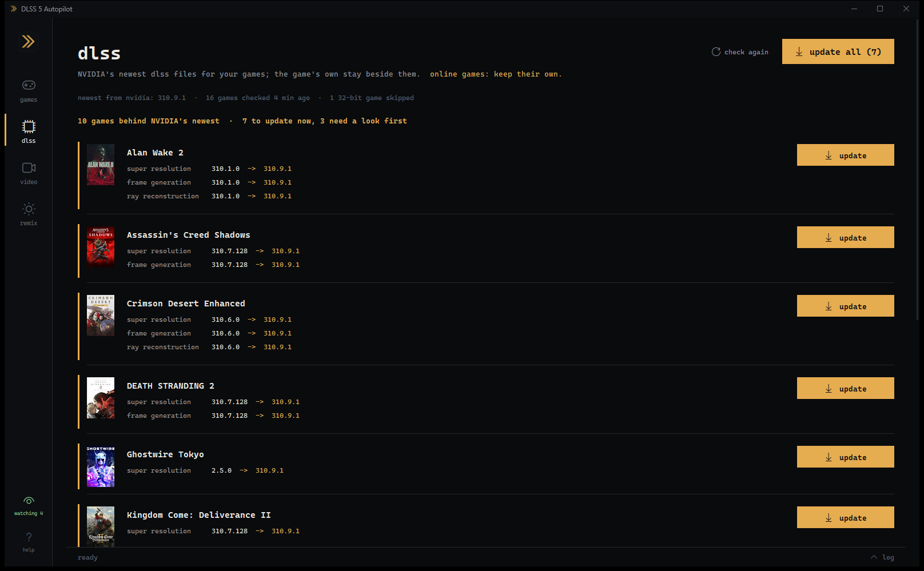Click the 'ready' status text

pos(87,557)
